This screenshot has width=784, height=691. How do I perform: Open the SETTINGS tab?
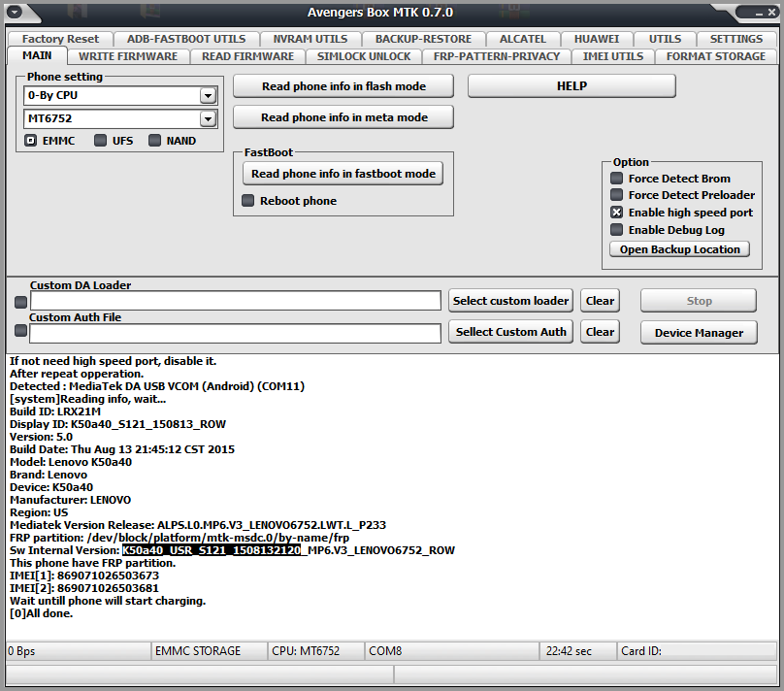[x=736, y=39]
